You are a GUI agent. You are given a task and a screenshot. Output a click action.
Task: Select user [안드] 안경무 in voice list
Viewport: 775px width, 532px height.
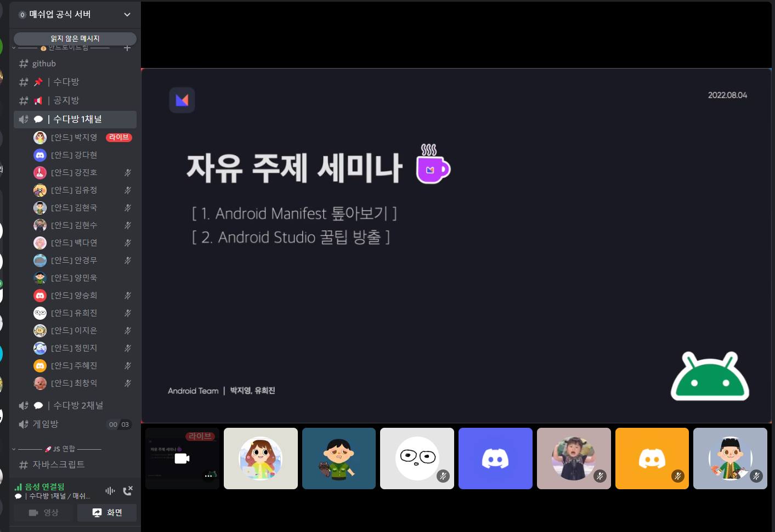coord(83,260)
